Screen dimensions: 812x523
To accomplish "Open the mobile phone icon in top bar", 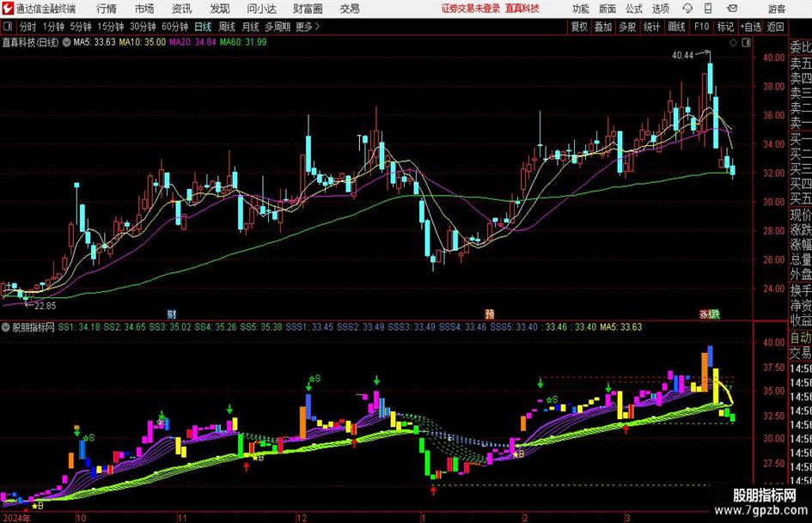I will click(708, 9).
